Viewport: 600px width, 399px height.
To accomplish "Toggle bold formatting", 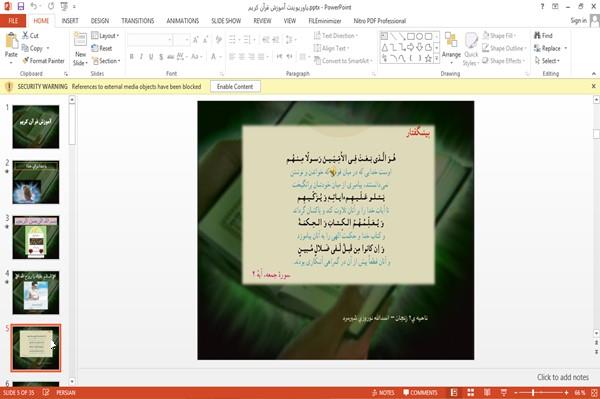I will 131,57.
